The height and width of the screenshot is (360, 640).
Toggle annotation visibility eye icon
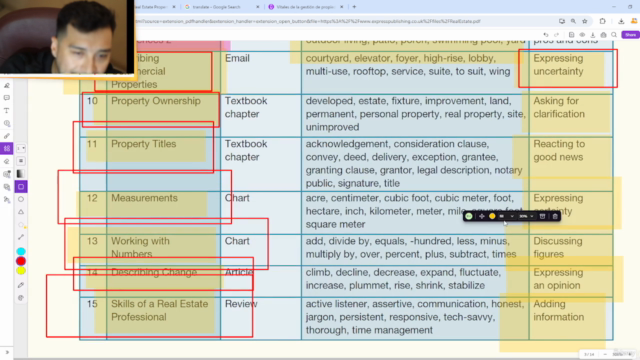[582, 35]
